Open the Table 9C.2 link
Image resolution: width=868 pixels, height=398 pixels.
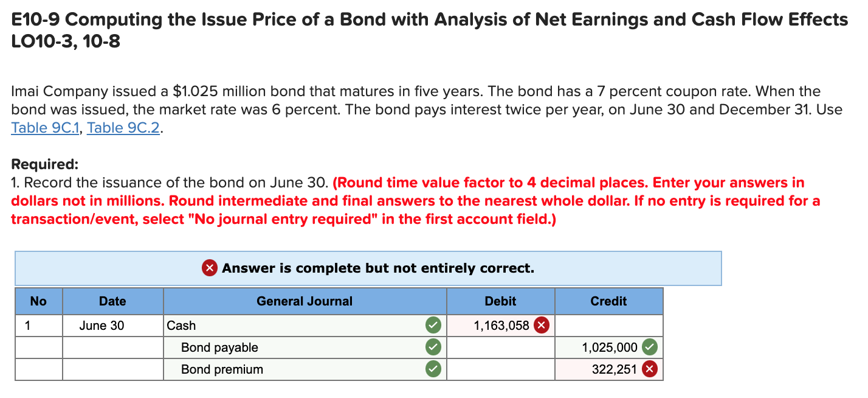pos(123,128)
